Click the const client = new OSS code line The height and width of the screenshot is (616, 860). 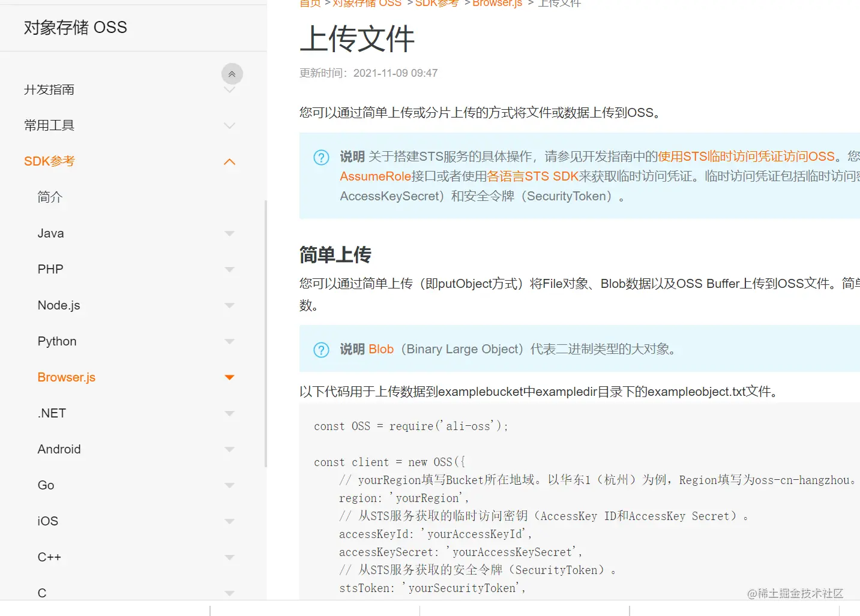pyautogui.click(x=389, y=462)
